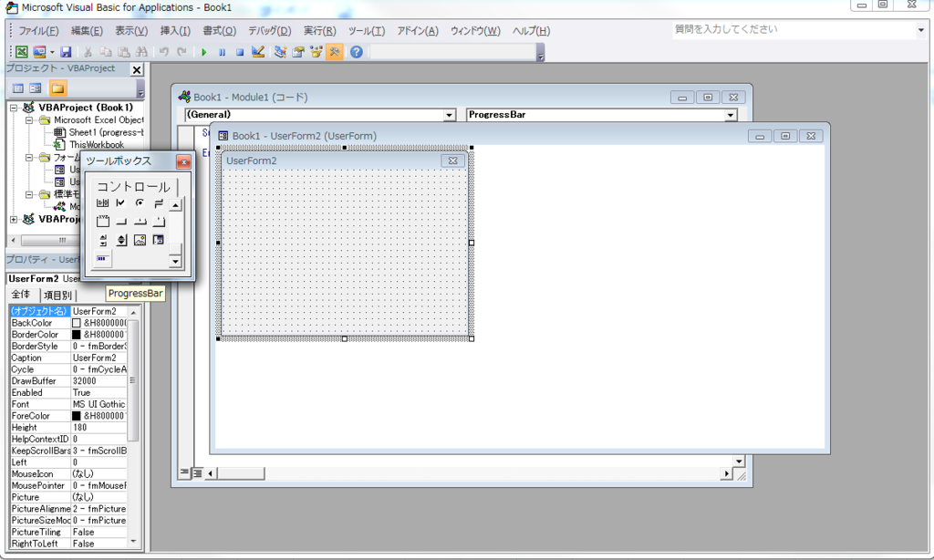934x560 pixels.
Task: Expand the second VBAProject tree node
Action: click(14, 219)
